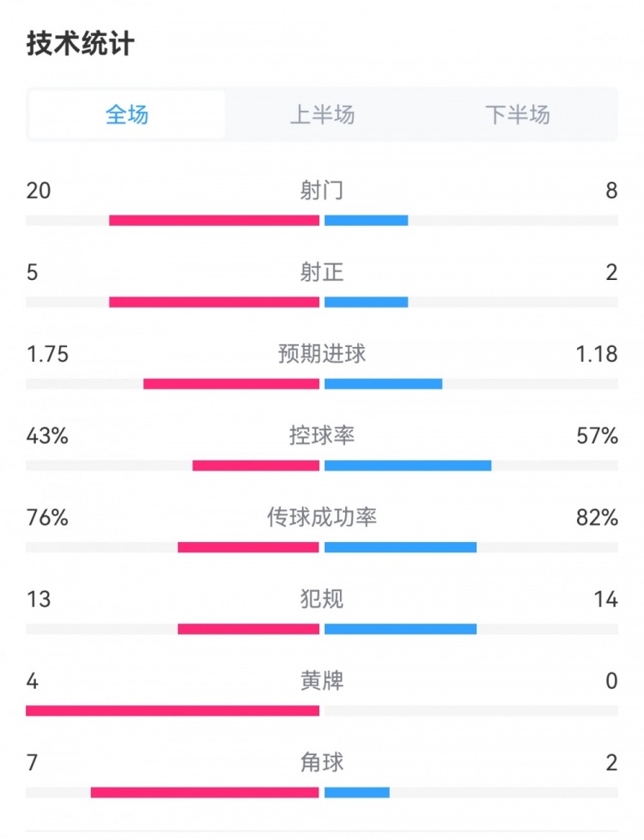Viewport: 644px width, 840px height.
Task: Click the 技术统计 heading
Action: tap(81, 44)
